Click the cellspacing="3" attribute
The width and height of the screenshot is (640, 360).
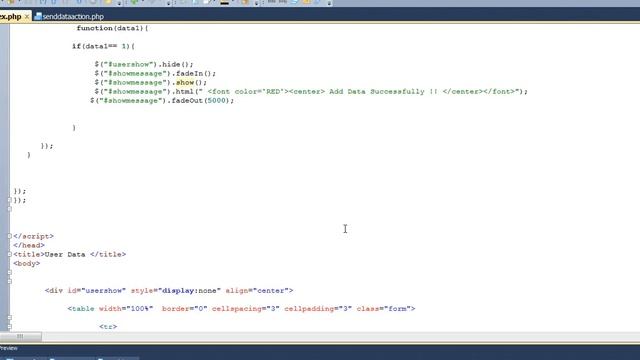click(x=246, y=309)
